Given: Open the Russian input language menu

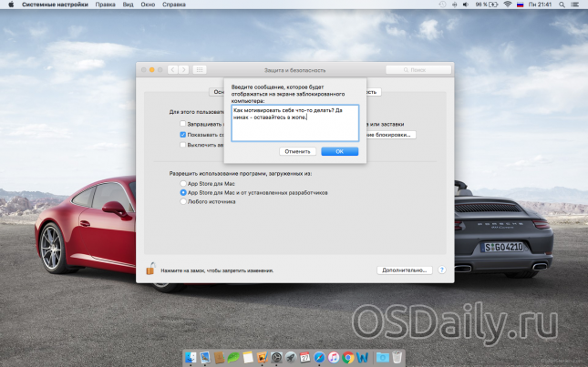Looking at the screenshot, I should (521, 5).
